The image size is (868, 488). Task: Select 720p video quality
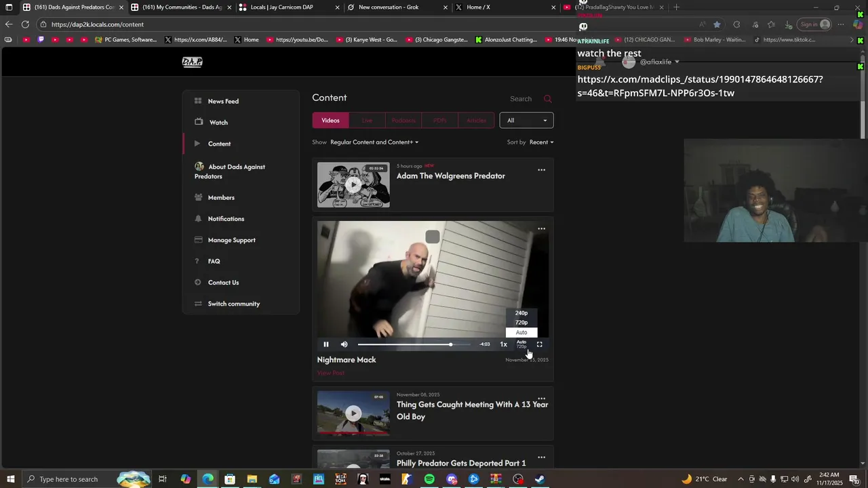(x=521, y=323)
